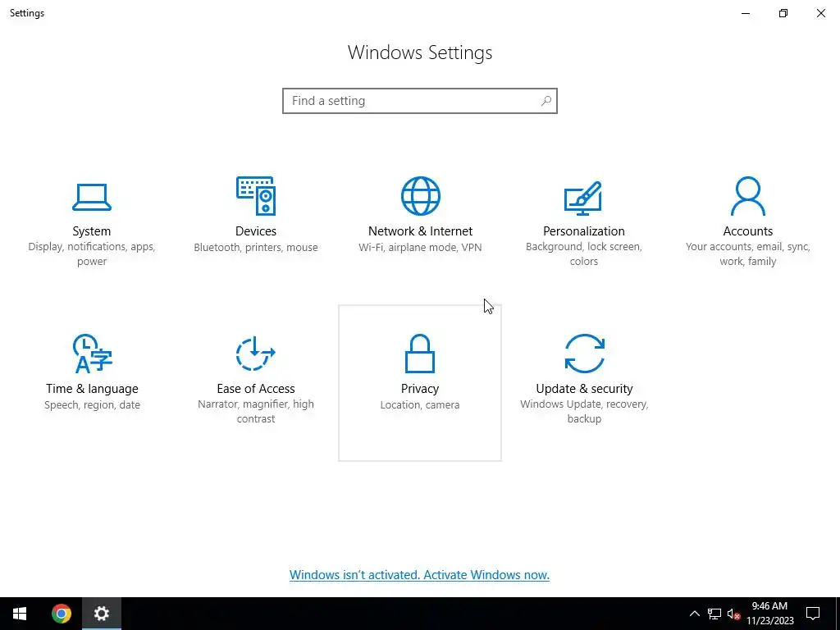Click 'Wi-Fi, airplane mode, VPN' text

click(x=420, y=248)
